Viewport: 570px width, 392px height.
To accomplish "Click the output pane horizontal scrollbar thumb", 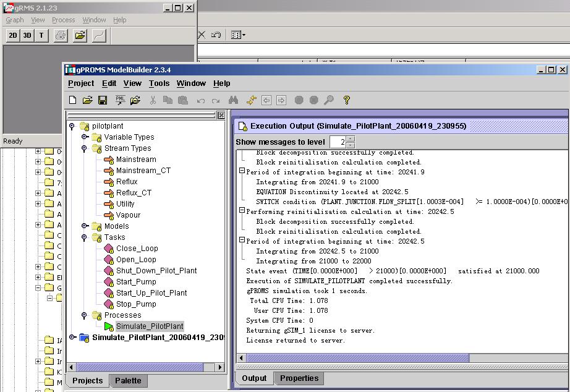I will coord(358,358).
